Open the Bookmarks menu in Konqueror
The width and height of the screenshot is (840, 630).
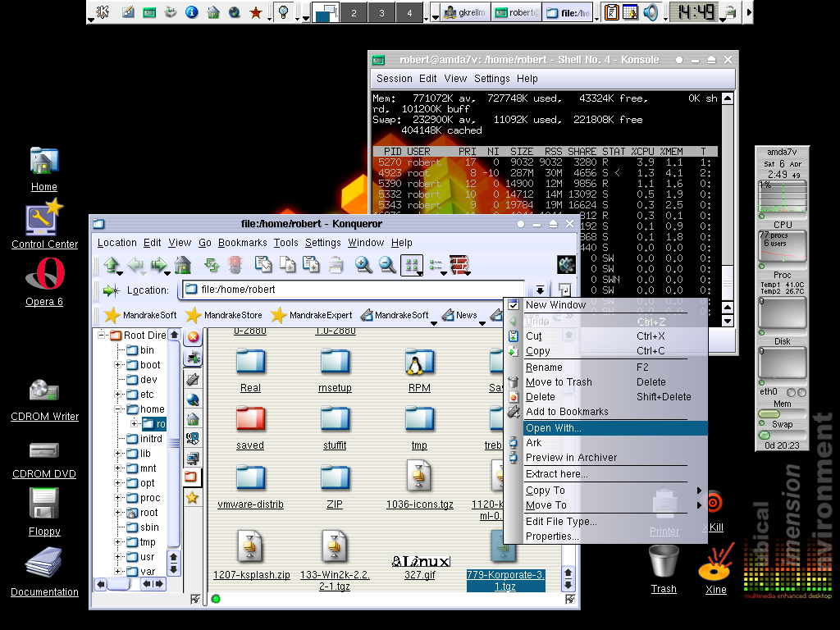[242, 243]
